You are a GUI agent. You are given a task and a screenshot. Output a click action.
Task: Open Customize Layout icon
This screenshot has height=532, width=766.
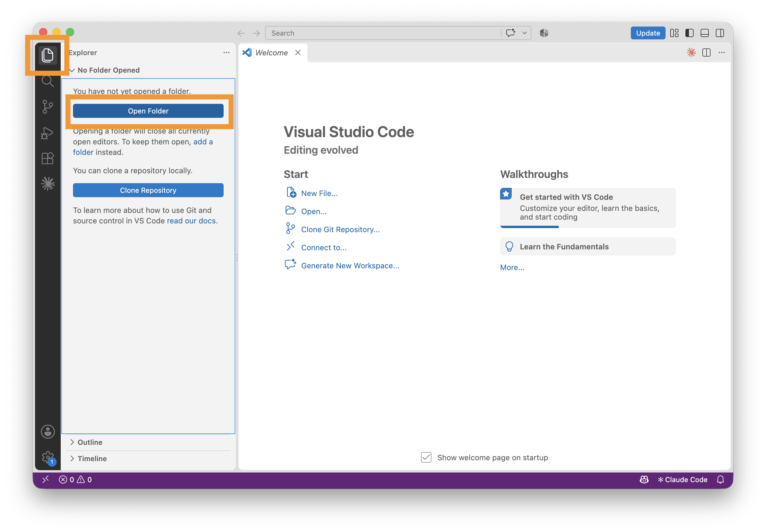click(674, 33)
